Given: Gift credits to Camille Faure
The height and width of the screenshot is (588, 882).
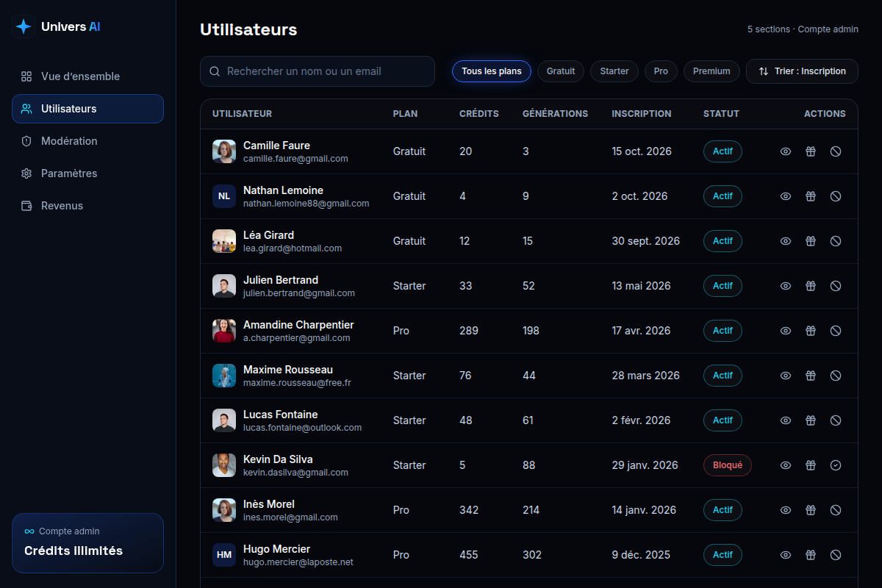Looking at the screenshot, I should tap(811, 151).
